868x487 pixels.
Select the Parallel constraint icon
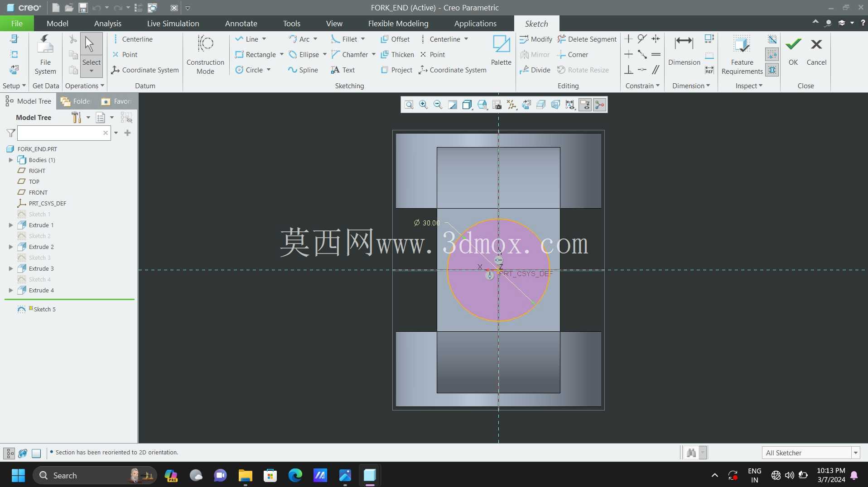[x=656, y=70]
